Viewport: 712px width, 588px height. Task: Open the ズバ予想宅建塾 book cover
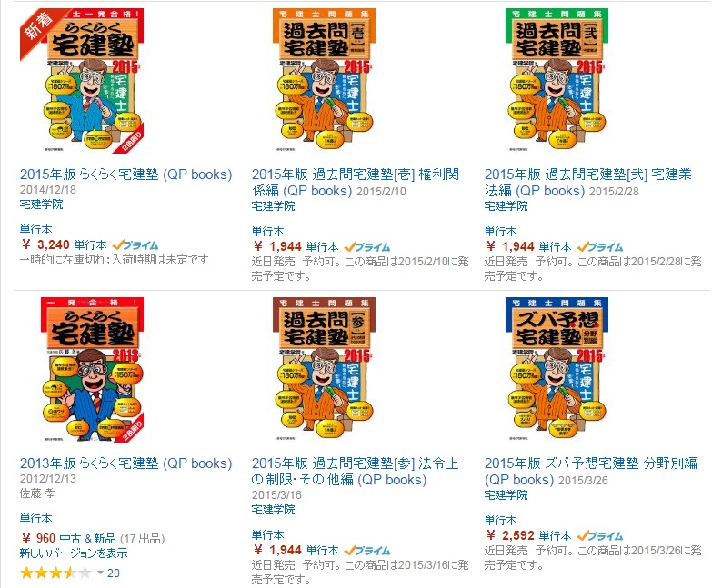point(557,370)
